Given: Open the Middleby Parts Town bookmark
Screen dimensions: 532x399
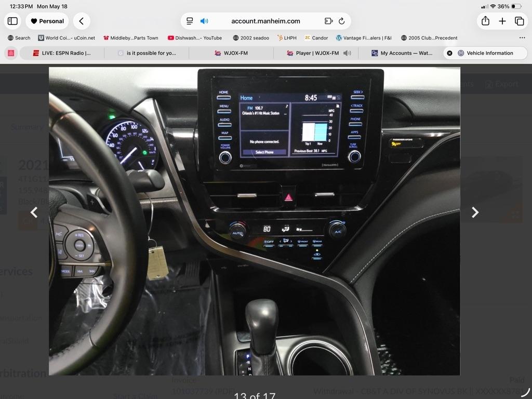Looking at the screenshot, I should click(130, 38).
